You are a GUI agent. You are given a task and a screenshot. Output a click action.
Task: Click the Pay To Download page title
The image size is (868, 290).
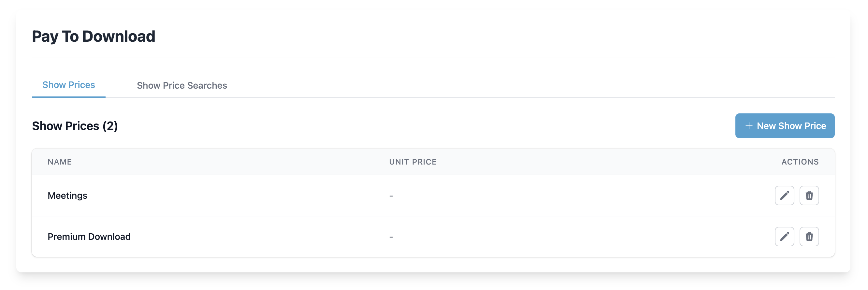(94, 36)
